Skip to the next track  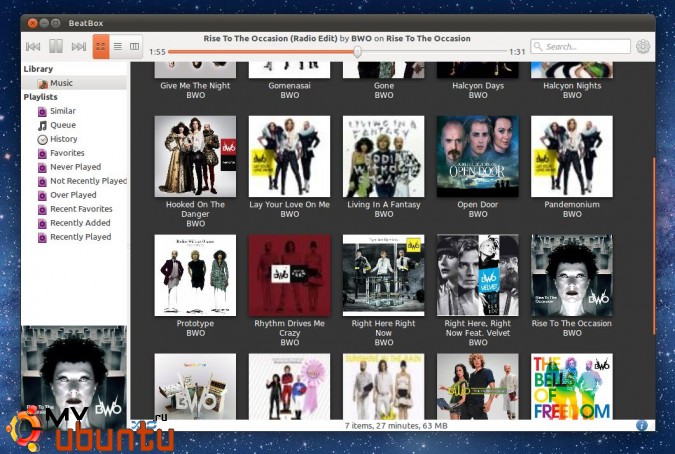[79, 46]
